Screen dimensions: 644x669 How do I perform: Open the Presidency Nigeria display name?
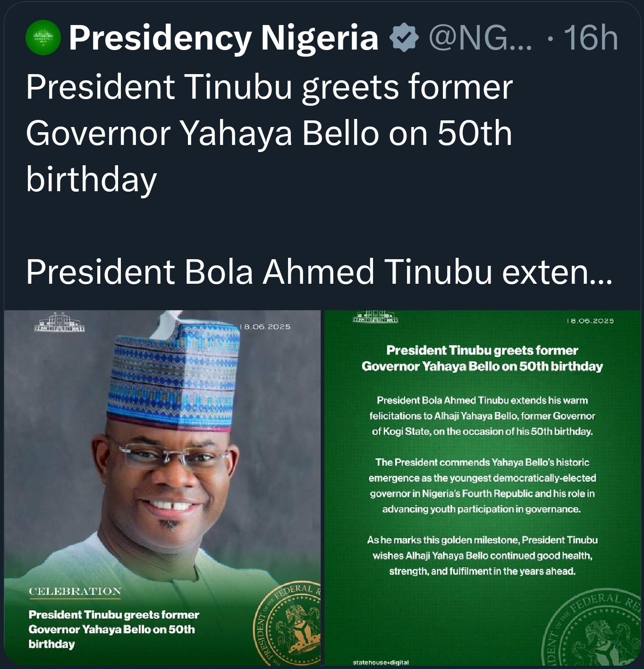coord(223,38)
